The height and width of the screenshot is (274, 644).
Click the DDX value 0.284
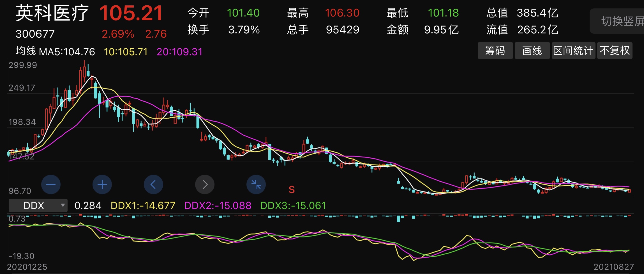click(x=88, y=206)
